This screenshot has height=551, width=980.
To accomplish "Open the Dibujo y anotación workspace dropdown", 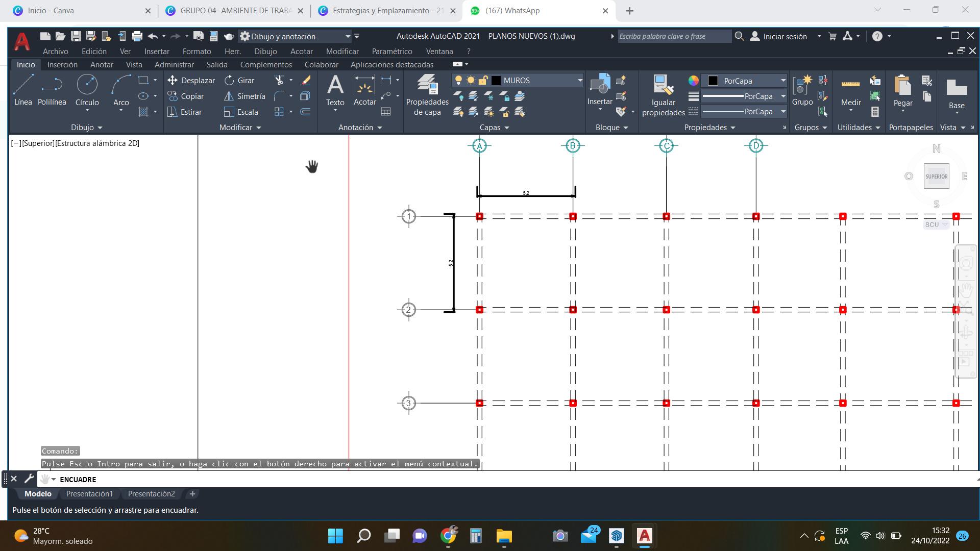I will tap(348, 36).
